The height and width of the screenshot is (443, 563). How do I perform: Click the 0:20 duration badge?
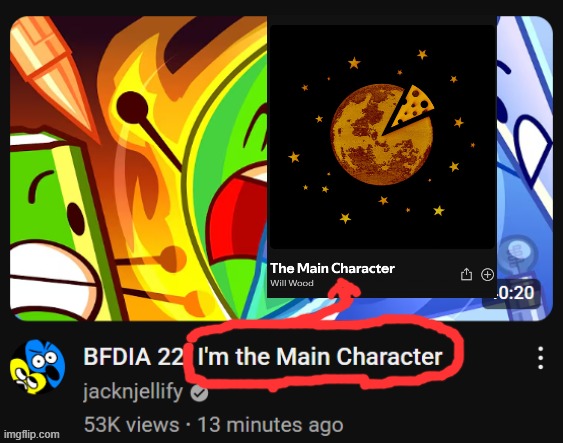click(512, 293)
